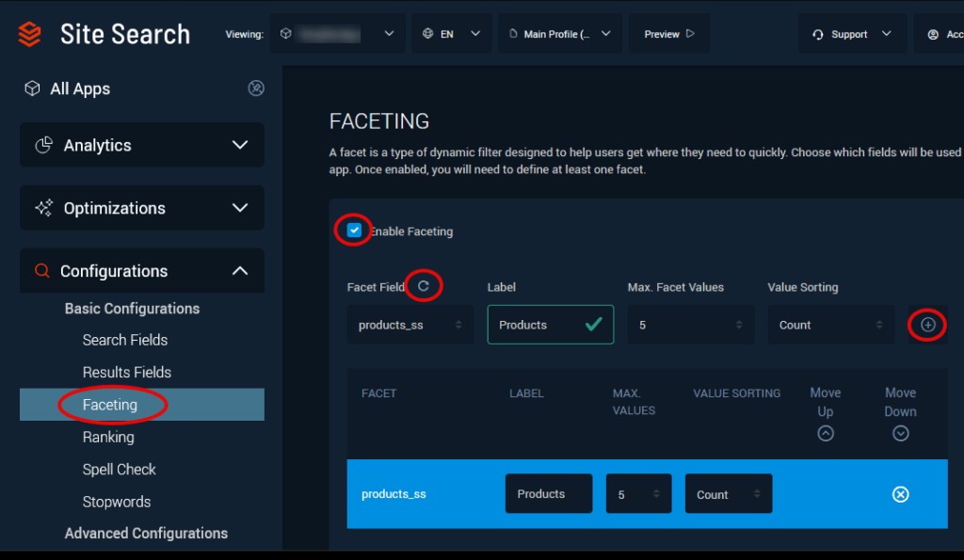Image resolution: width=964 pixels, height=560 pixels.
Task: Click the Label input field containing Products
Action: 537,325
